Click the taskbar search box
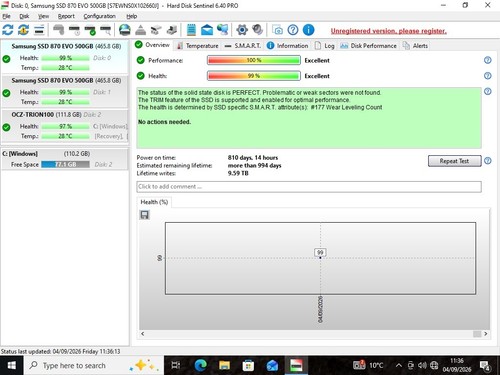Viewport: 500px width, 375px height. tap(94, 365)
